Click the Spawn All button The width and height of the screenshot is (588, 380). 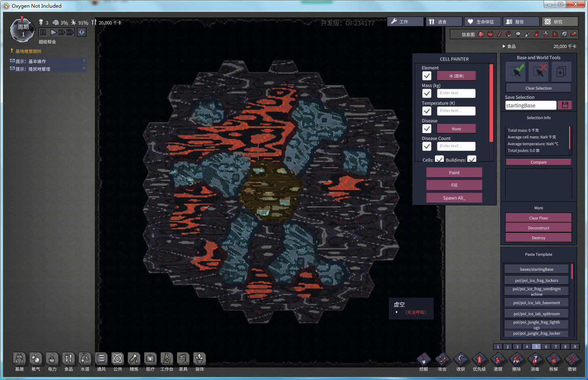(x=454, y=198)
